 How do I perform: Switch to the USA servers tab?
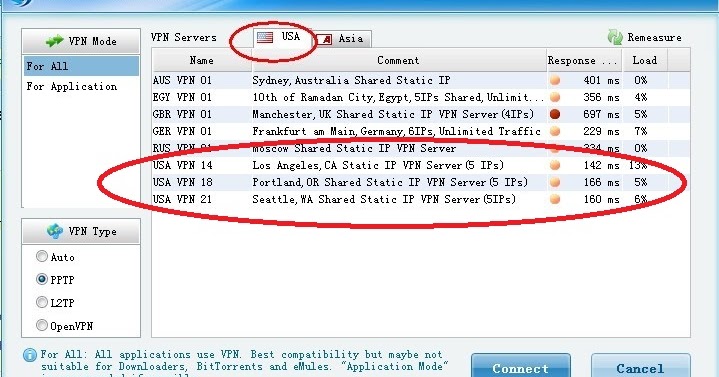pyautogui.click(x=283, y=38)
